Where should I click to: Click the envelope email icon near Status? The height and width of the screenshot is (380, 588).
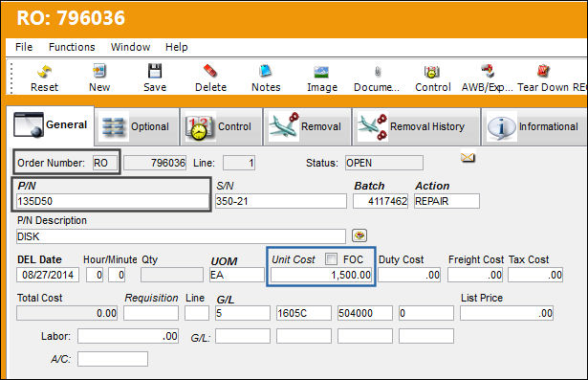click(468, 157)
